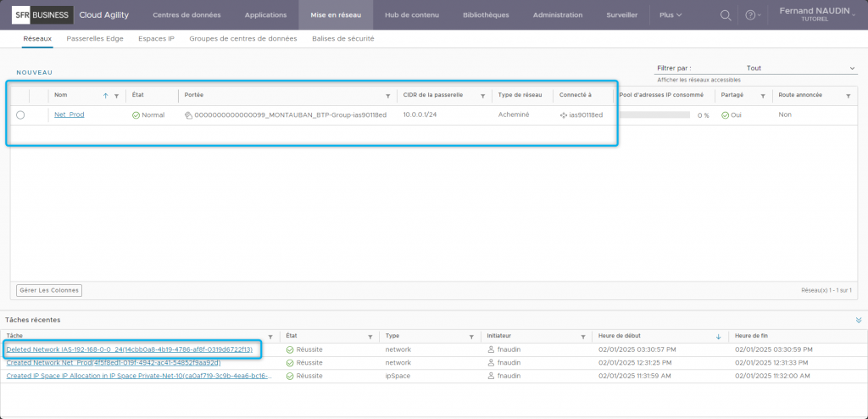Screen dimensions: 868x419
Task: Open the Net_Prod network link
Action: (x=70, y=115)
